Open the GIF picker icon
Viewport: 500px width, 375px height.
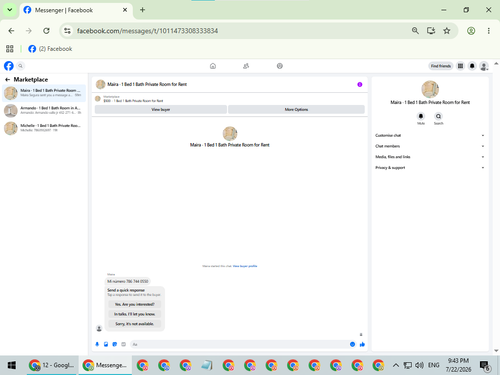click(124, 344)
